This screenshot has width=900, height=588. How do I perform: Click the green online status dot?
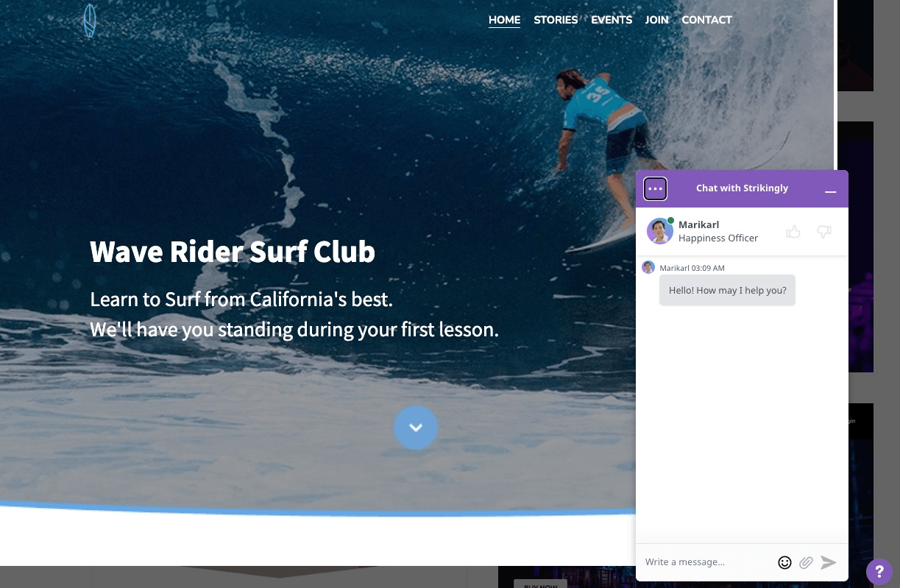point(670,220)
